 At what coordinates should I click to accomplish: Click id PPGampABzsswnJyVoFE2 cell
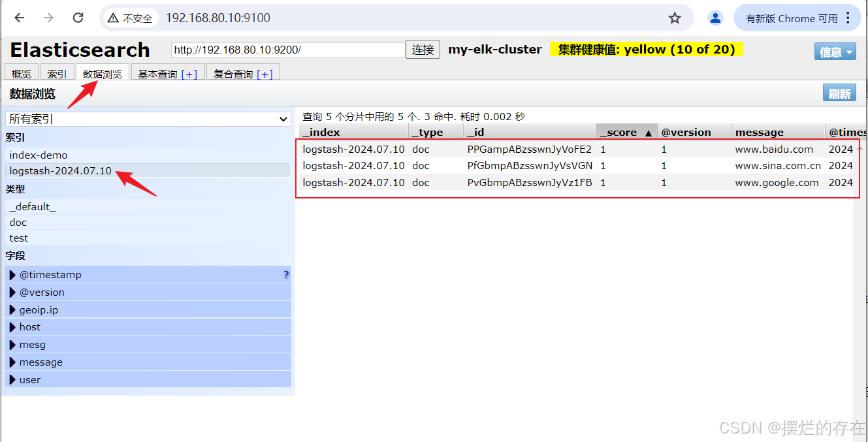[530, 150]
